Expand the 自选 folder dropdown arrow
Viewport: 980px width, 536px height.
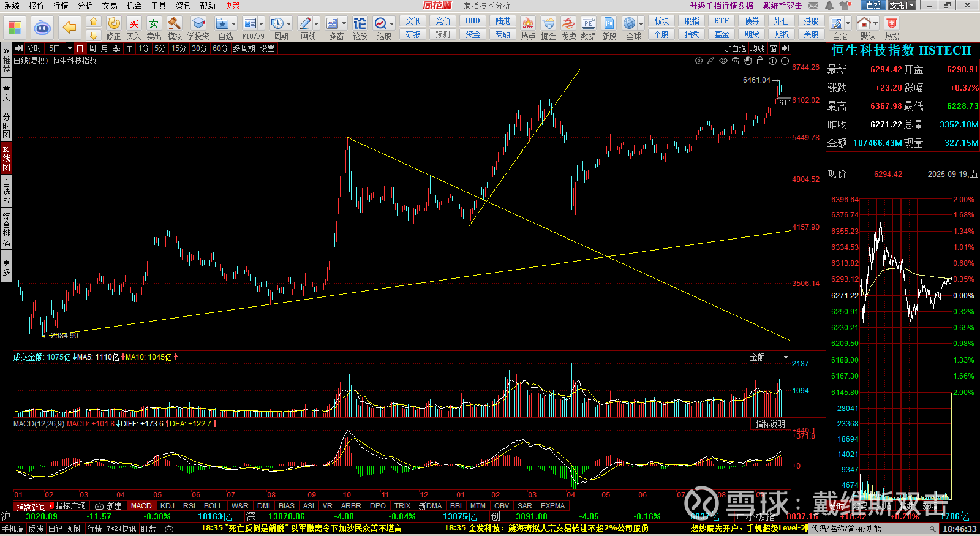click(233, 24)
